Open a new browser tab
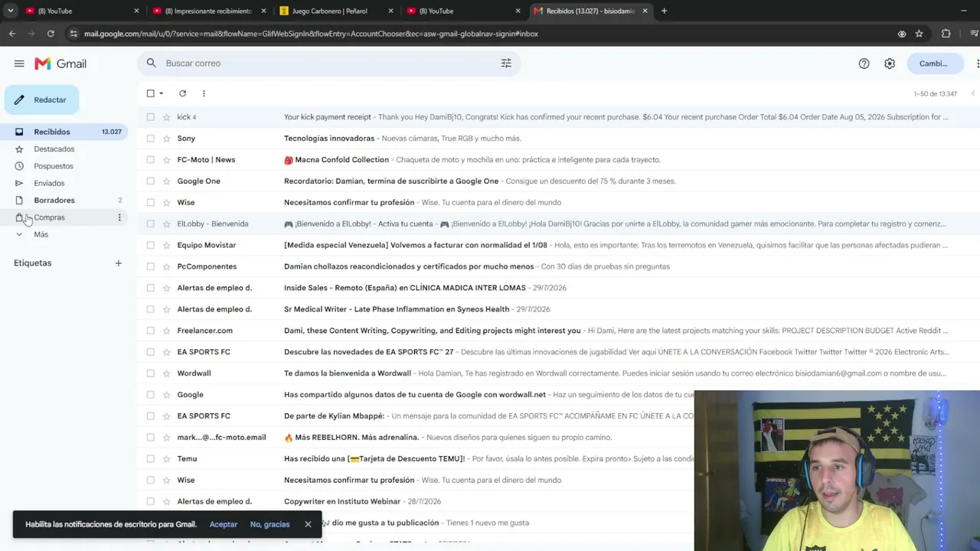 click(664, 11)
